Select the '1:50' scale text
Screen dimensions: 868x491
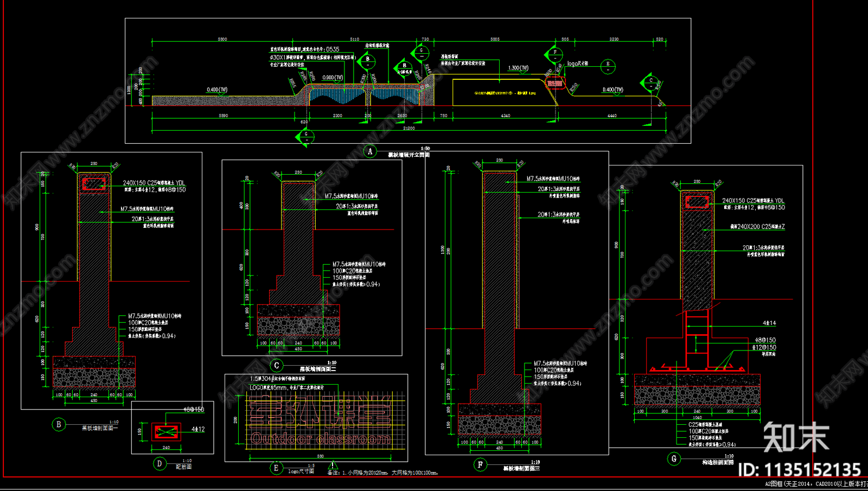(x=425, y=148)
